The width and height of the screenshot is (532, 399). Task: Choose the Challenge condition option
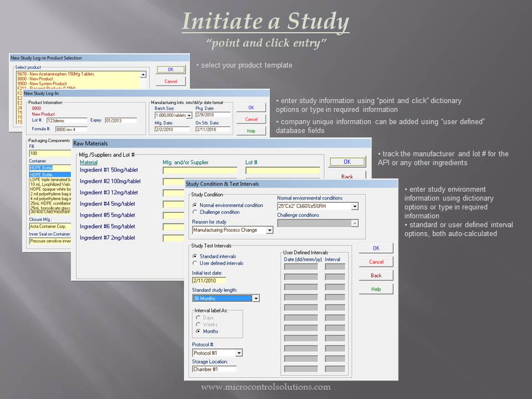(x=196, y=212)
